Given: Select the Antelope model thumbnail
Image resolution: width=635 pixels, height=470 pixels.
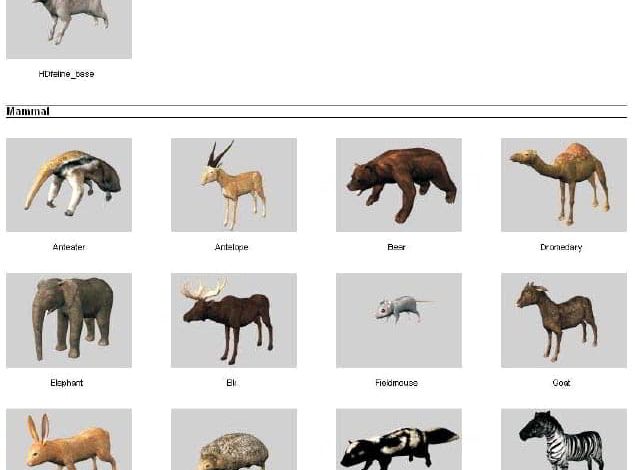Looking at the screenshot, I should 234,185.
